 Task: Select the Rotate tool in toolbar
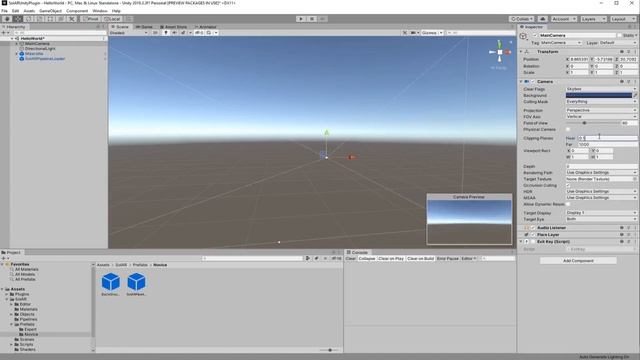pyautogui.click(x=29, y=19)
